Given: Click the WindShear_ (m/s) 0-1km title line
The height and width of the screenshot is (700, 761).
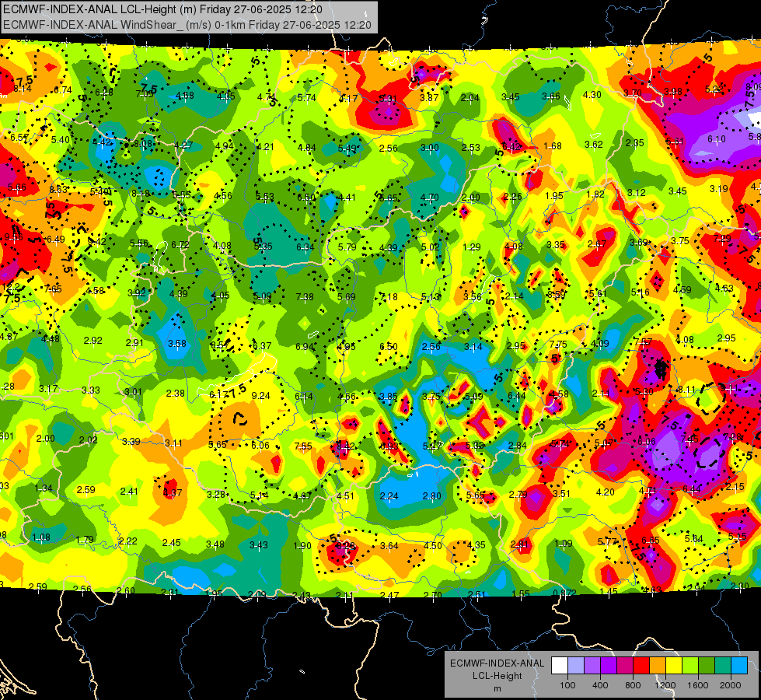Looking at the screenshot, I should click(187, 25).
